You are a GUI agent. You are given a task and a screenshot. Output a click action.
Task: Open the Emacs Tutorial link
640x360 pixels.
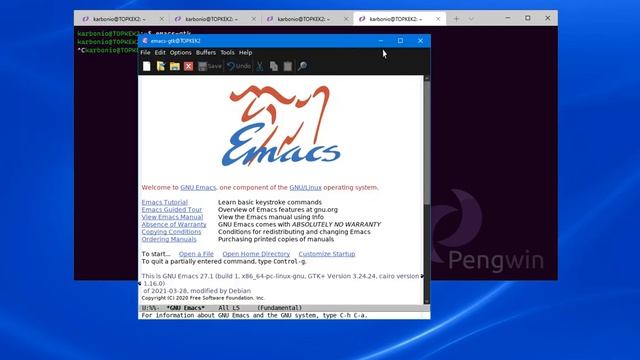click(x=164, y=202)
